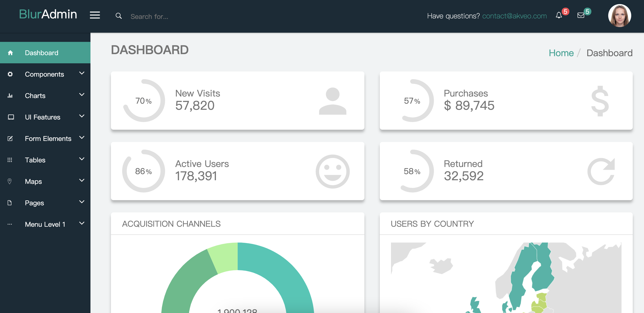Click the Purchases dollar sign icon
Image resolution: width=644 pixels, height=313 pixels.
[x=600, y=101]
